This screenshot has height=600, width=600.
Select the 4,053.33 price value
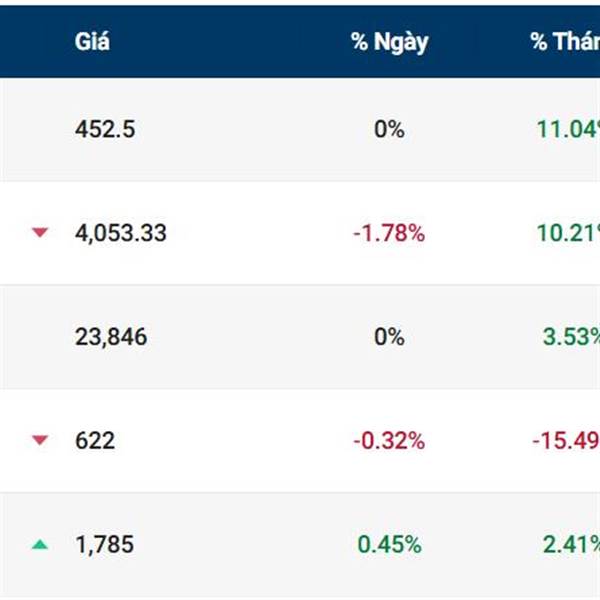[121, 233]
